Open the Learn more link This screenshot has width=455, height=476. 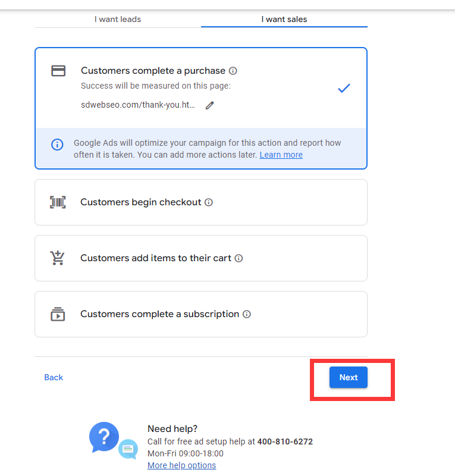[x=281, y=155]
